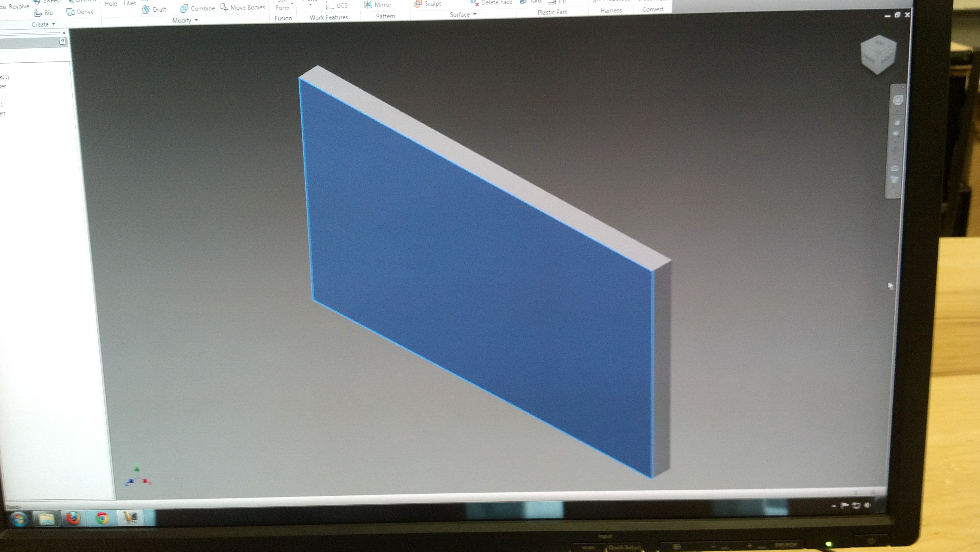Expand the Create panel dropdown
The height and width of the screenshot is (552, 980).
[53, 24]
